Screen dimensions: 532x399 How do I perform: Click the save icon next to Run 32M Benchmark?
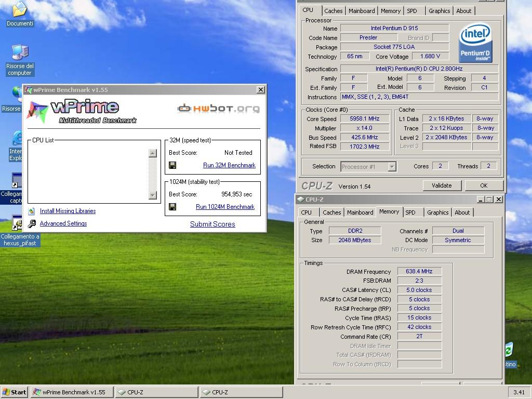click(172, 165)
